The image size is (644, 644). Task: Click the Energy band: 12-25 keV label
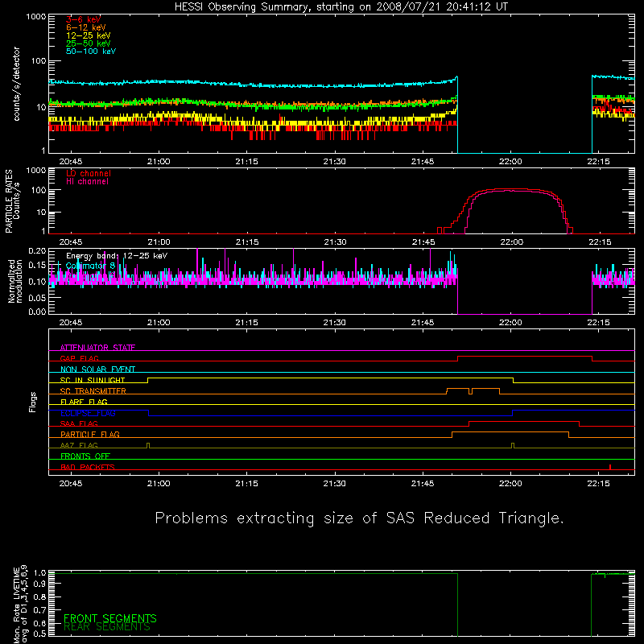(x=117, y=256)
